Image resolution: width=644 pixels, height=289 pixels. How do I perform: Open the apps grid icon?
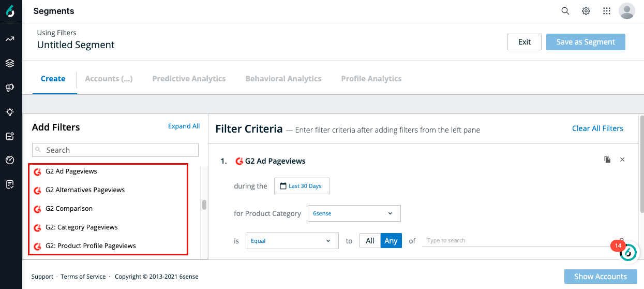point(607,11)
